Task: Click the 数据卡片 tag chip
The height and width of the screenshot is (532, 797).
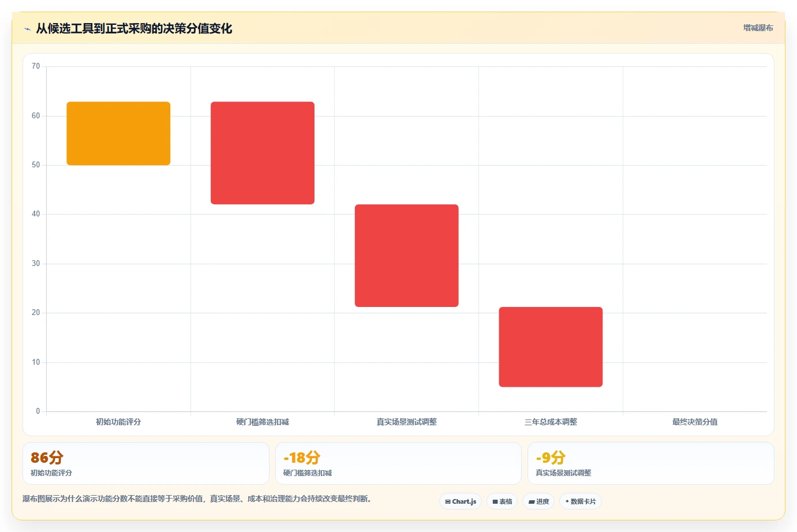Action: pos(581,501)
